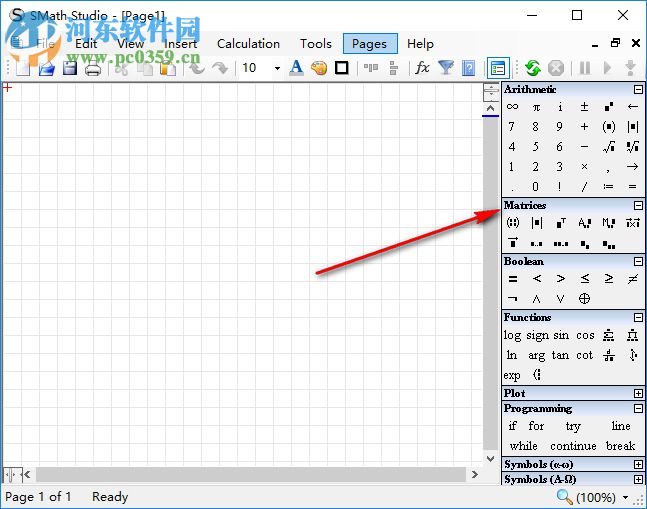Insert the pi constant
This screenshot has height=509, width=647.
coord(536,107)
